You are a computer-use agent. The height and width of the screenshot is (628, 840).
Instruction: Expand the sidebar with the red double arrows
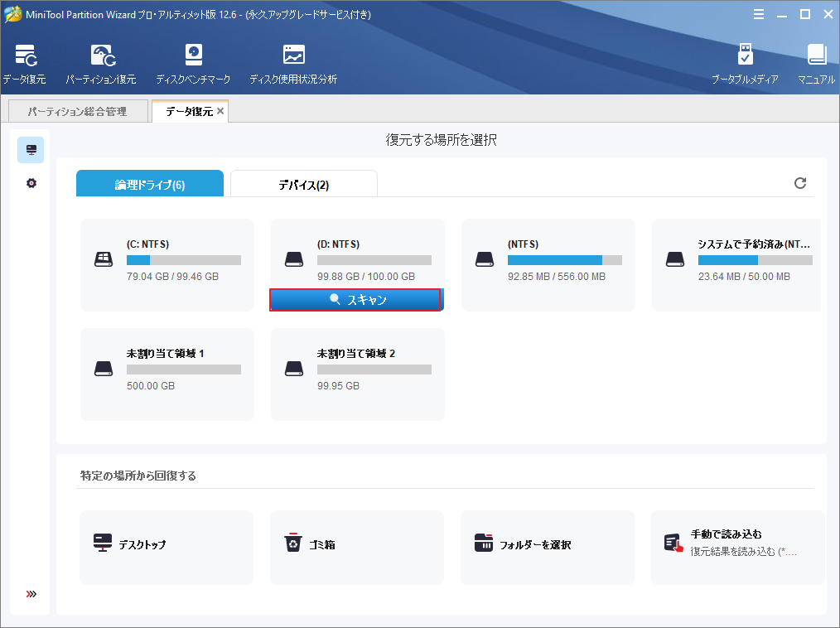31,594
